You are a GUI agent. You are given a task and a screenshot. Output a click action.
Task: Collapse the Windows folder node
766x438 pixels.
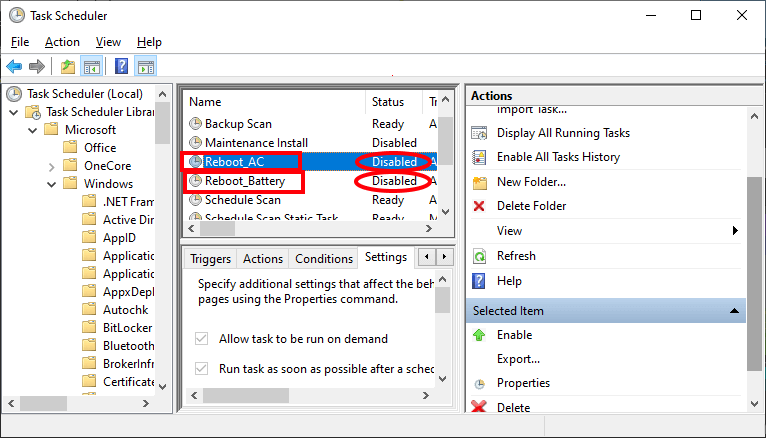click(x=52, y=185)
